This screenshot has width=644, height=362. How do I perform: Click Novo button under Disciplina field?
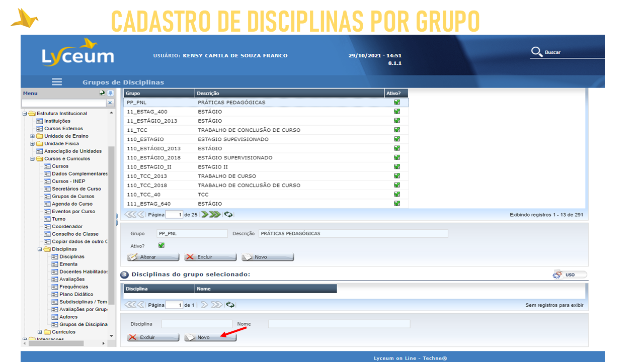pos(210,337)
